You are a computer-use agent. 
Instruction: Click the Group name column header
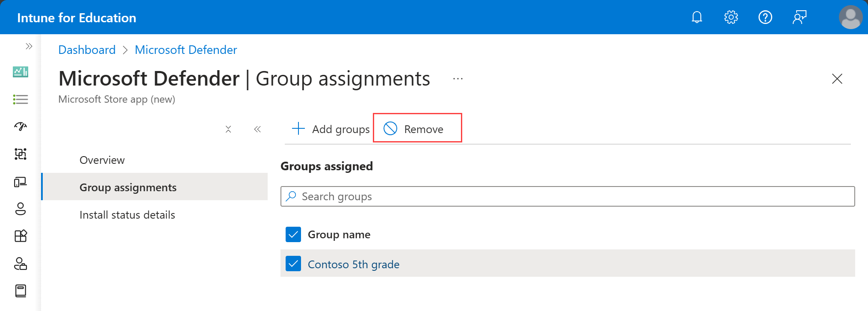point(339,234)
